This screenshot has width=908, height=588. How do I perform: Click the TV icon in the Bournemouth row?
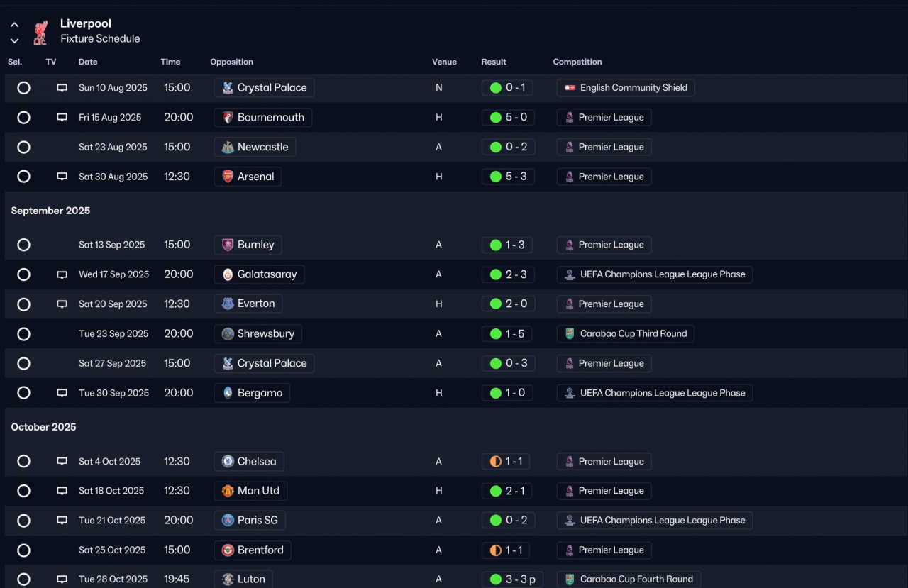pyautogui.click(x=62, y=118)
